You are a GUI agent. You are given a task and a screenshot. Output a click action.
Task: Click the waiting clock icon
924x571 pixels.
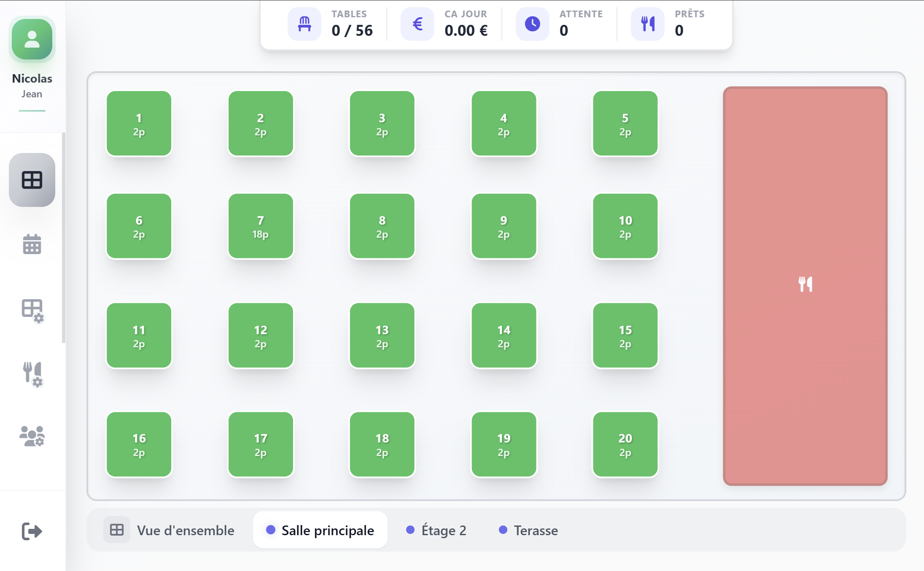533,24
